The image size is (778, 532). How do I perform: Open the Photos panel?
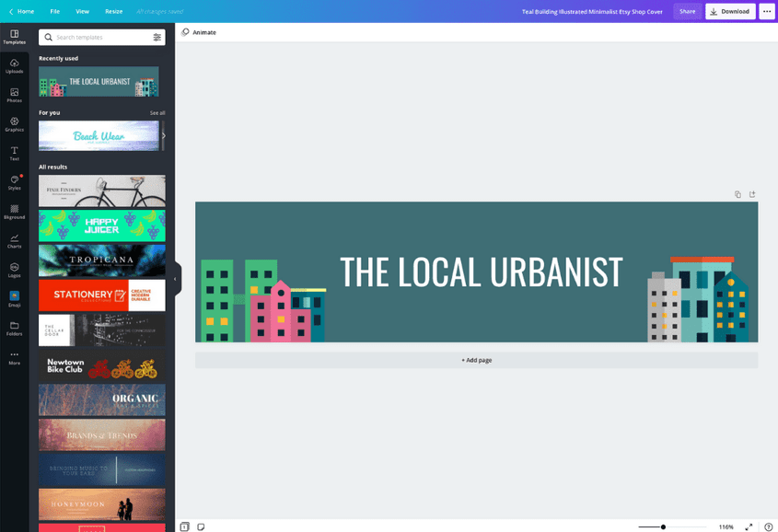[14, 96]
